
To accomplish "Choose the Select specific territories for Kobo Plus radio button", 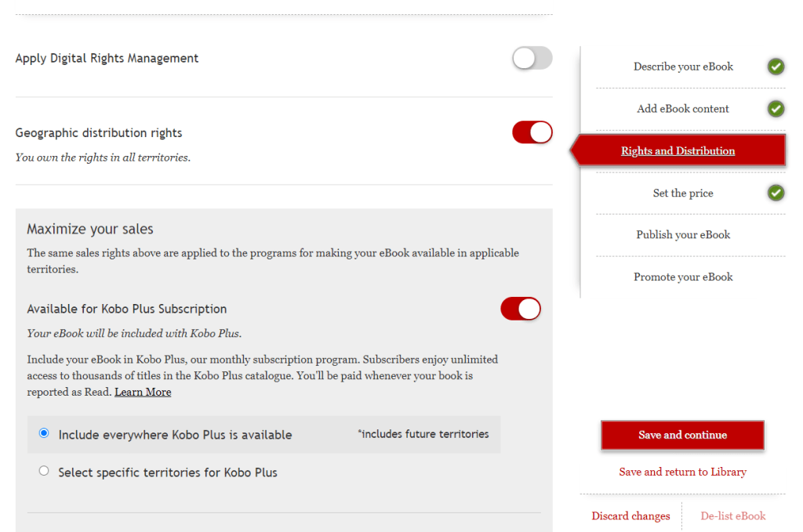I will [x=44, y=472].
